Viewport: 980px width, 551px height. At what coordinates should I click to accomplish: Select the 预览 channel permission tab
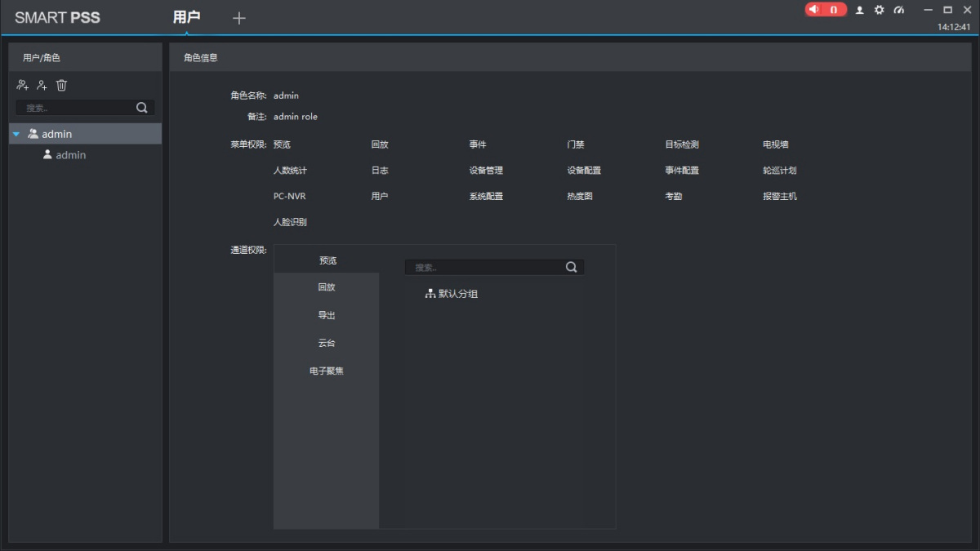click(x=327, y=260)
